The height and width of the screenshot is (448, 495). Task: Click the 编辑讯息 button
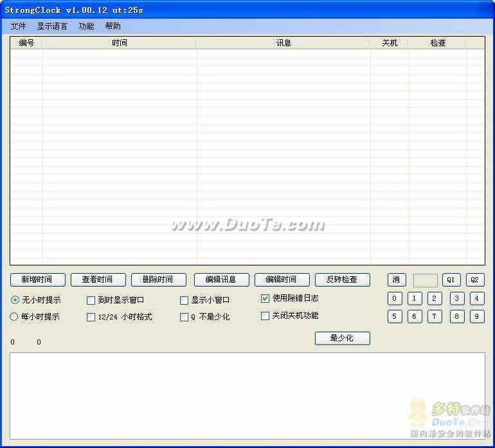[221, 280]
